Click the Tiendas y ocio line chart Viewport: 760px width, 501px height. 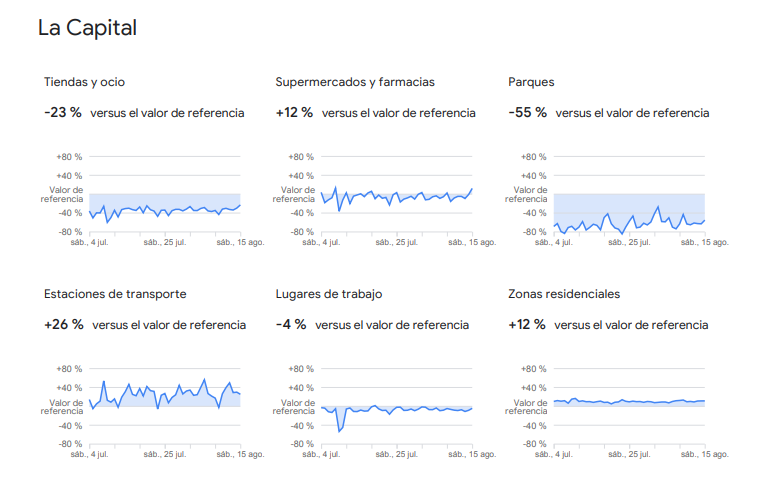click(x=164, y=210)
